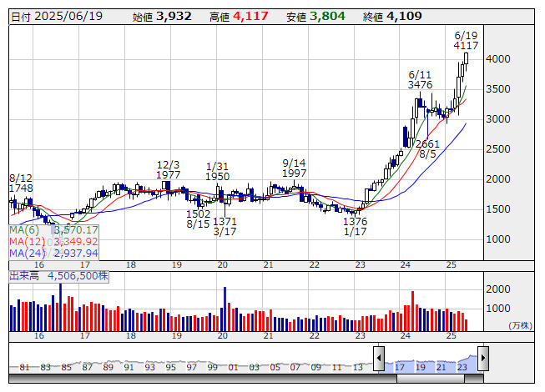Click the 4000 price axis label
Screen dimensions: 545x392
tap(497, 59)
